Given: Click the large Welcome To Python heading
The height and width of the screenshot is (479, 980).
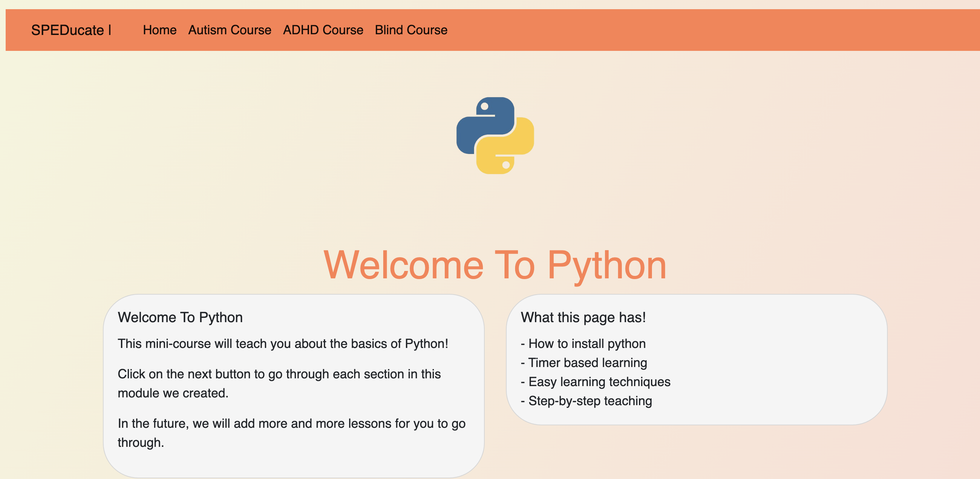Looking at the screenshot, I should point(495,265).
